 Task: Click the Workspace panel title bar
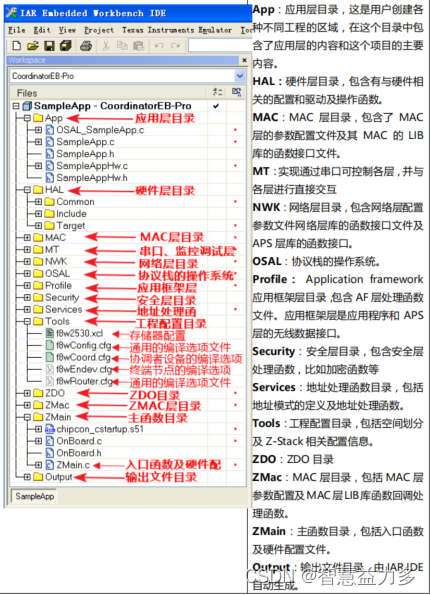coord(123,60)
